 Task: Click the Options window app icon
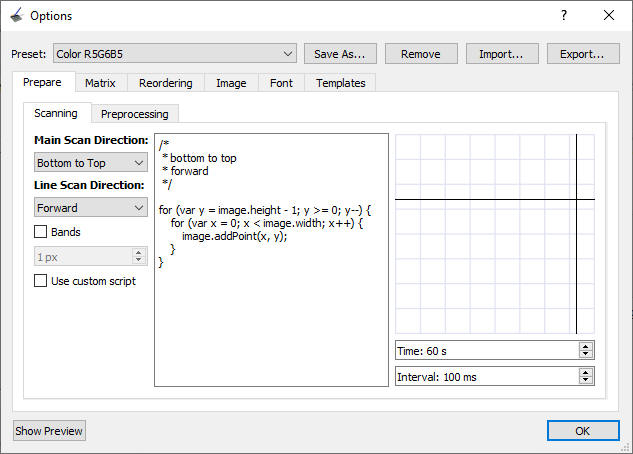pyautogui.click(x=15, y=16)
